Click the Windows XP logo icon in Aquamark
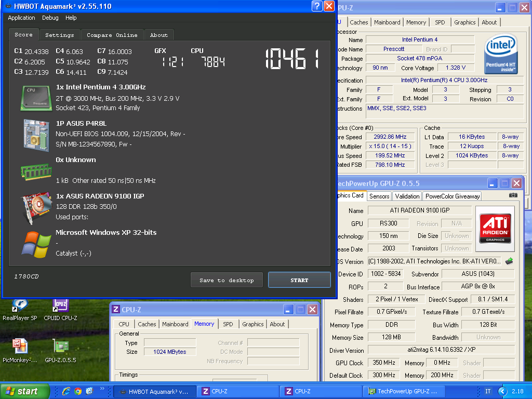532x399 pixels. (36, 244)
